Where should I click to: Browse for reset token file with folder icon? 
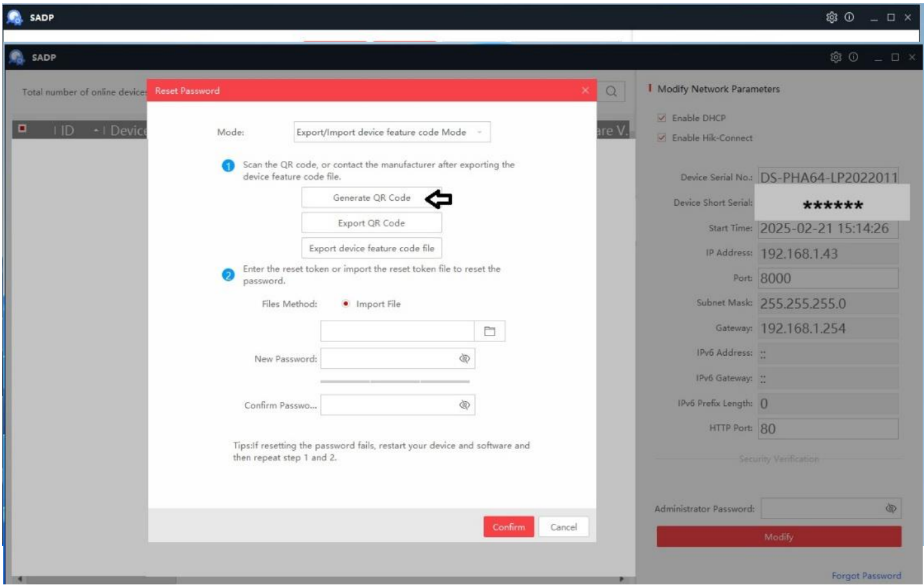[489, 331]
